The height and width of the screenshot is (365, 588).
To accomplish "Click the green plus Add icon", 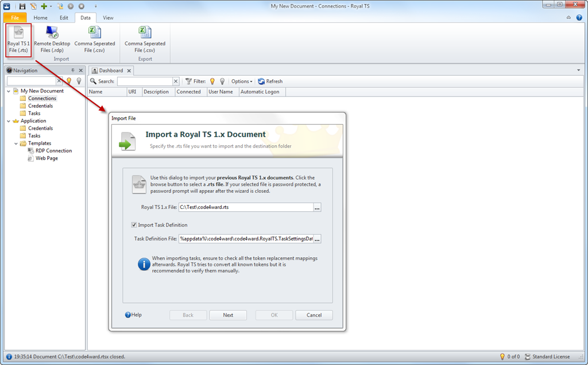I will coord(44,6).
